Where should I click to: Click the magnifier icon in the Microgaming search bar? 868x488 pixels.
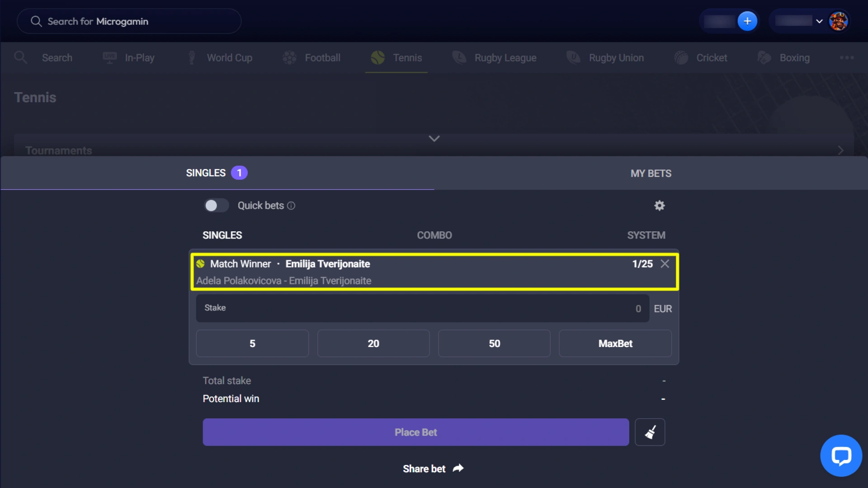36,21
